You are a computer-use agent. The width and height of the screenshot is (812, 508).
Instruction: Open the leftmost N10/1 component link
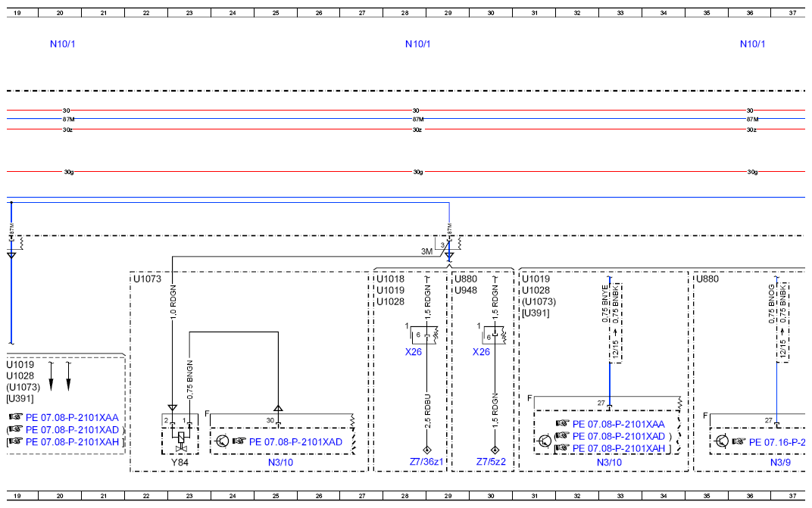63,44
